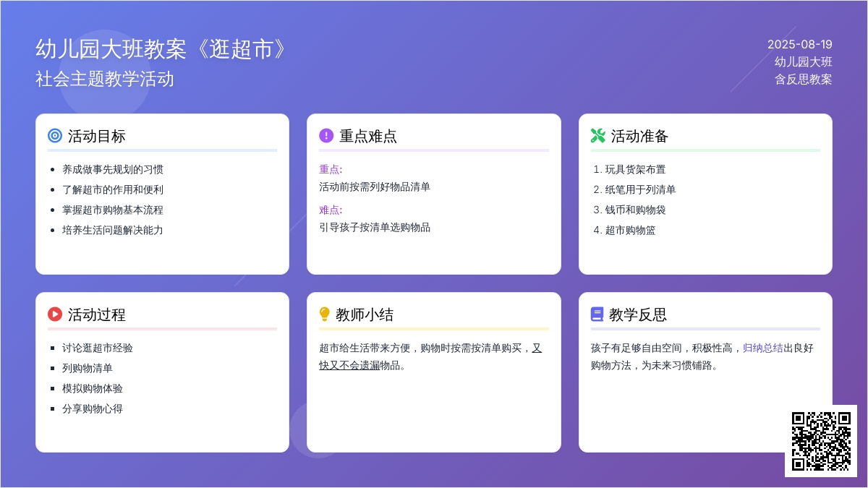Click the target icon beside 活动目标
The image size is (868, 488).
[55, 135]
